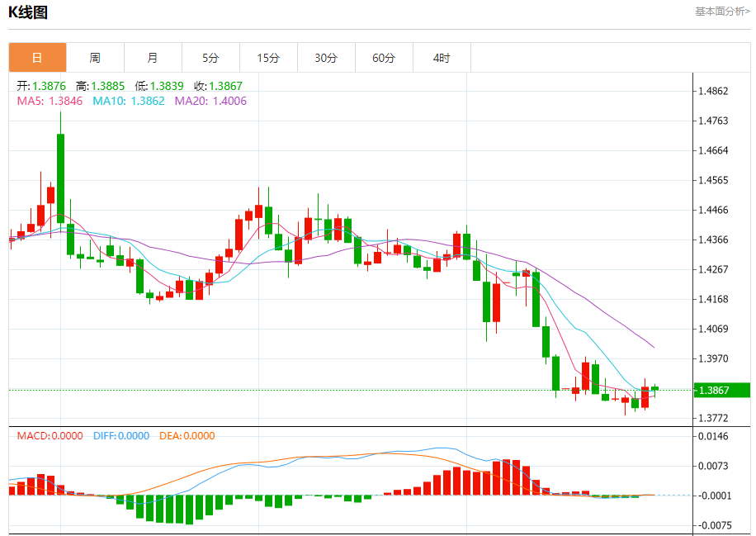Click the MA20: 1.4006 indicator label

point(210,101)
